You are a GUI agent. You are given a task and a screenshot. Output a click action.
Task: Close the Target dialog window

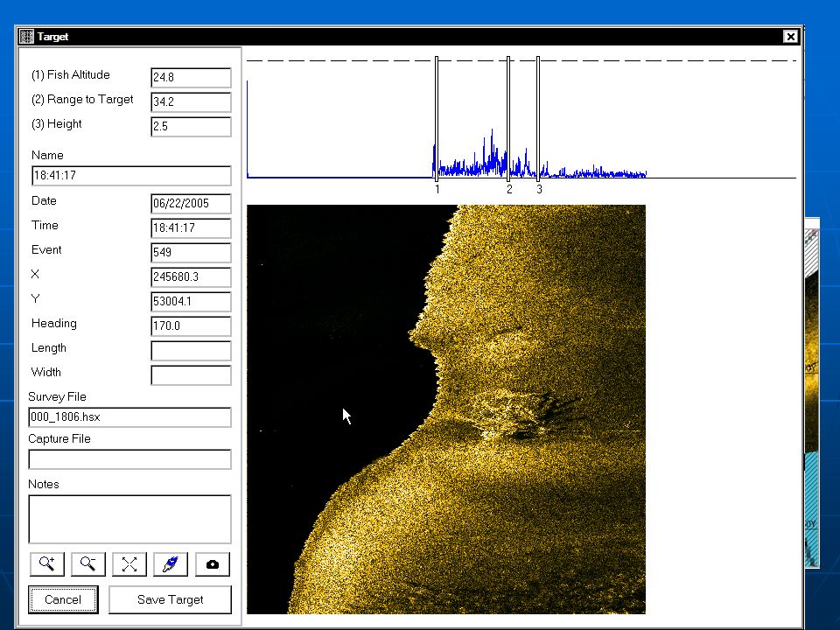pyautogui.click(x=791, y=37)
